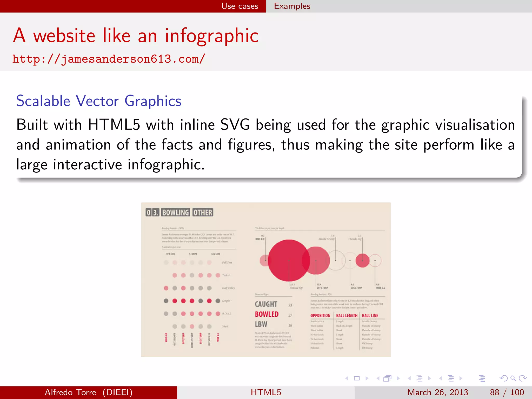532x399 pixels.
Task: Click the OPPOSITION column header
Action: 320,316
